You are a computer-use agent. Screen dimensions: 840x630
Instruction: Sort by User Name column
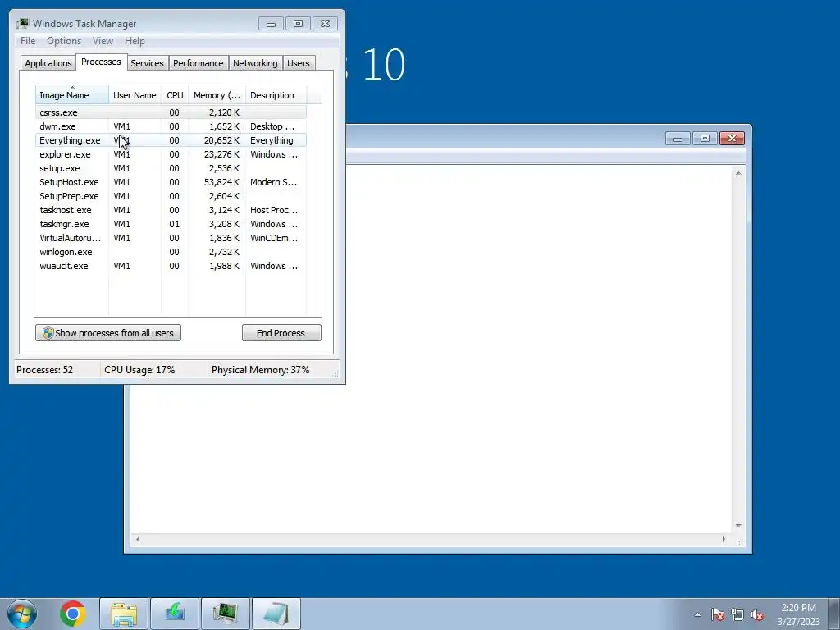tap(135, 95)
